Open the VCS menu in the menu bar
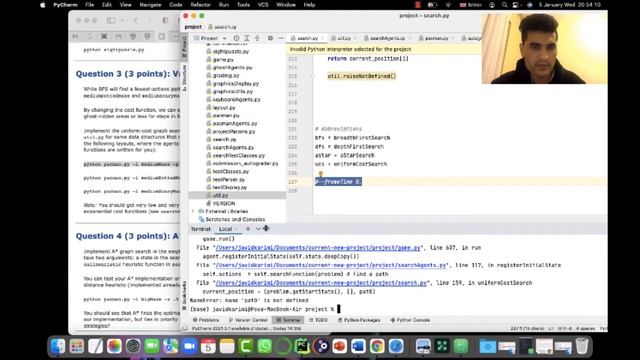640x360 pixels. pos(263,5)
